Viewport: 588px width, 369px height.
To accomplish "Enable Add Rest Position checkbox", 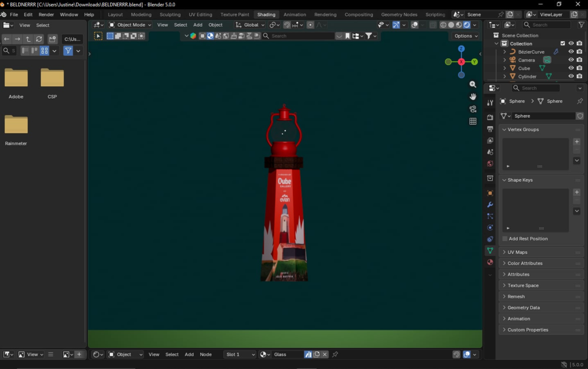I will click(x=505, y=238).
